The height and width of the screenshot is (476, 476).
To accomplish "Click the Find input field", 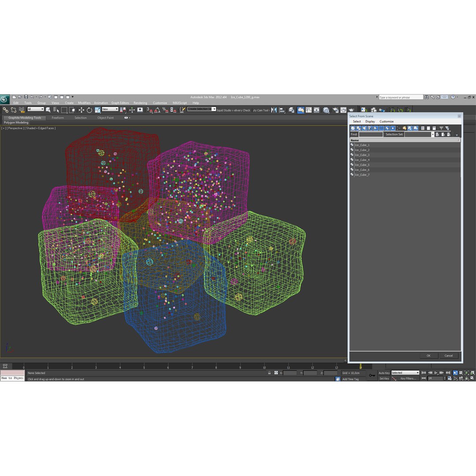I will [x=371, y=134].
